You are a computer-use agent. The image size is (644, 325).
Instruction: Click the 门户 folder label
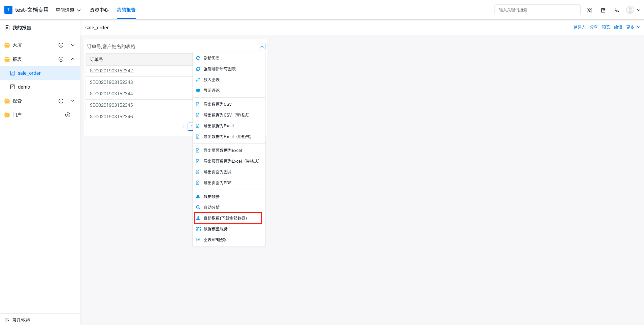click(x=17, y=115)
